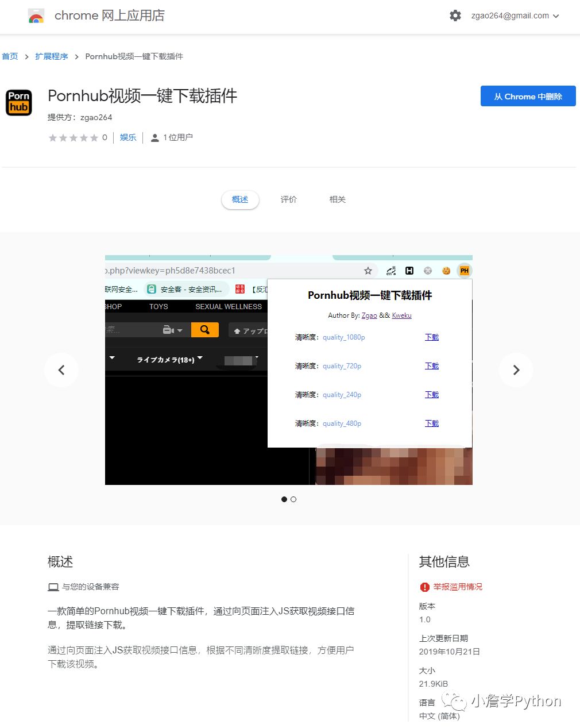This screenshot has height=728, width=580.
Task: Click the PH extension icon in toolbar
Action: [465, 271]
